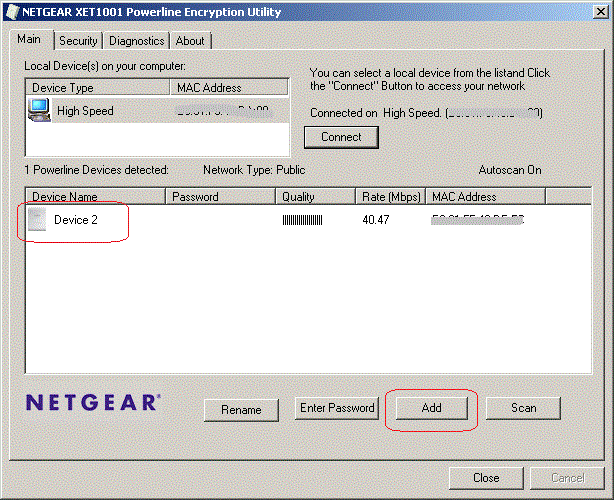Click the NETGEAR utility title bar icon
614x500 pixels.
tap(13, 12)
